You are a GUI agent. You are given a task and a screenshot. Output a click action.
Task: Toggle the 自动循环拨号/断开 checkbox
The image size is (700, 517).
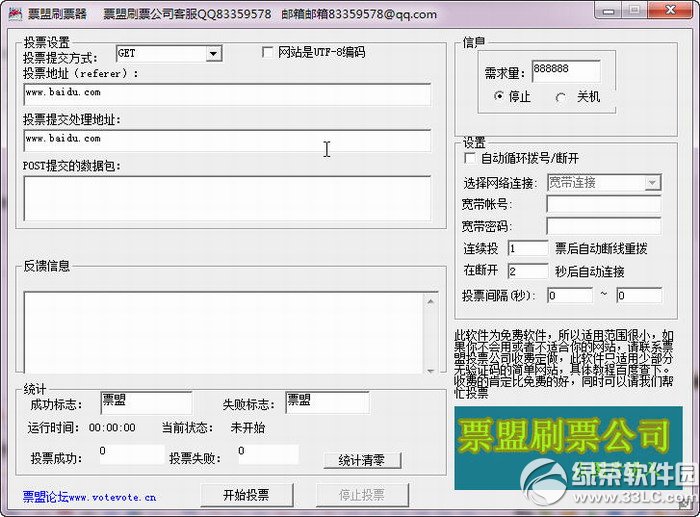[x=471, y=158]
